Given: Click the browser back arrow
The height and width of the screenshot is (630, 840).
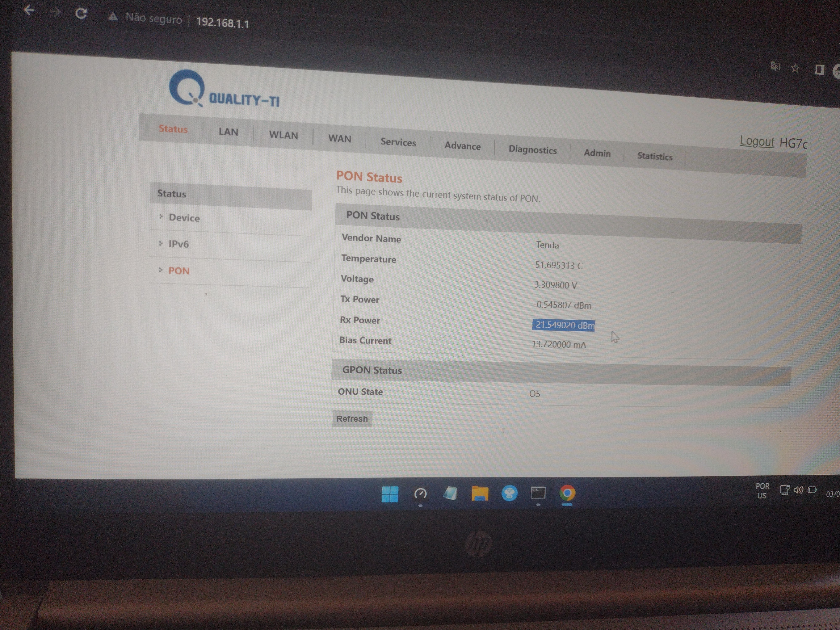Looking at the screenshot, I should (x=29, y=10).
